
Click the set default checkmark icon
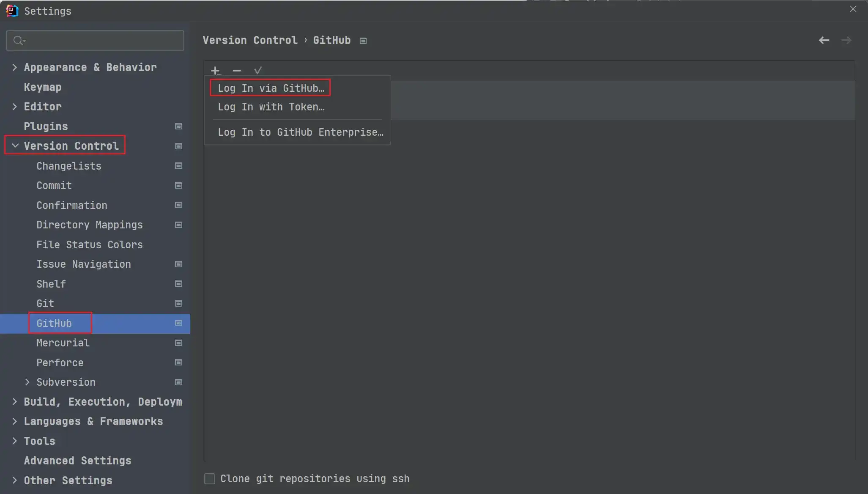[x=258, y=71]
